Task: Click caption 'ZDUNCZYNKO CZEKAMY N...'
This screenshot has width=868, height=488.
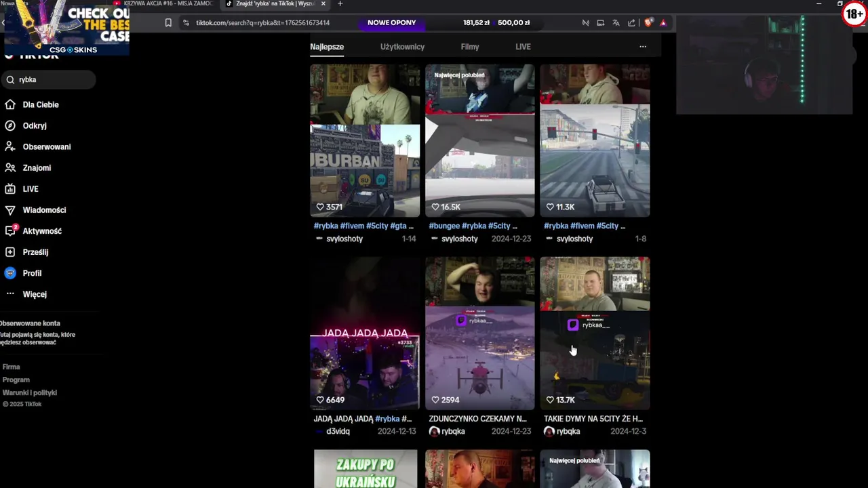Action: pyautogui.click(x=477, y=419)
